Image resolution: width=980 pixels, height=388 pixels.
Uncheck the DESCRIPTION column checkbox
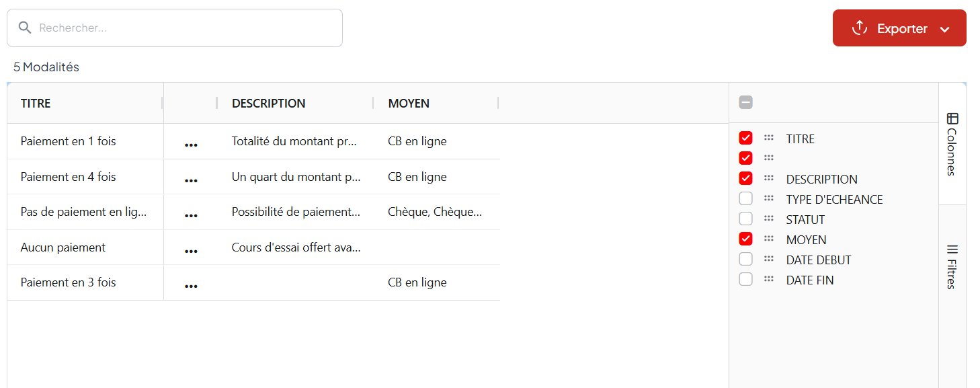point(745,178)
